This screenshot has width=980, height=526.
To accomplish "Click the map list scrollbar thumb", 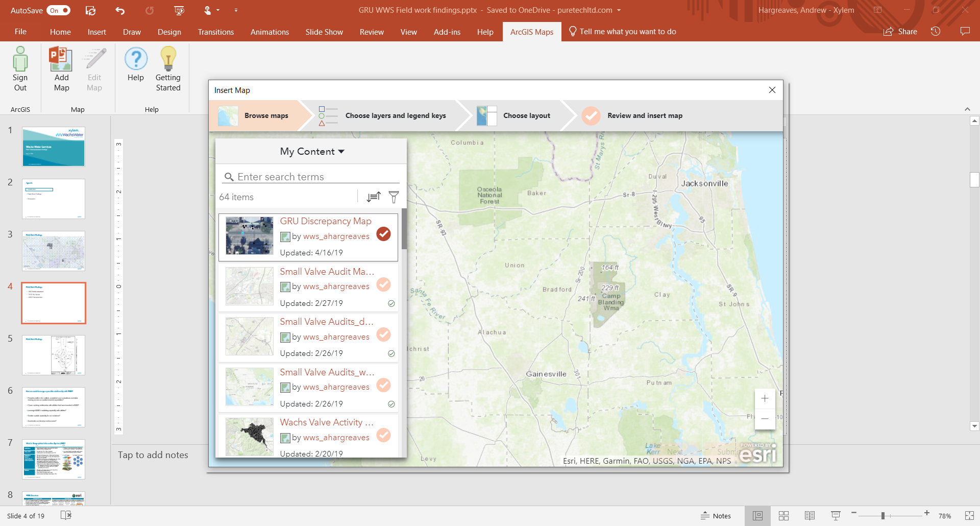I will click(x=404, y=229).
